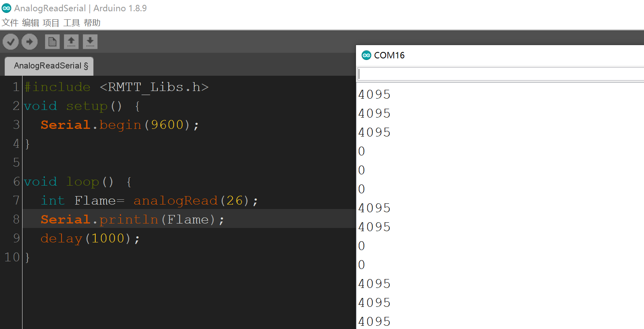Click the delay(1000); line
Viewport: 644px width, 329px height.
click(x=91, y=238)
